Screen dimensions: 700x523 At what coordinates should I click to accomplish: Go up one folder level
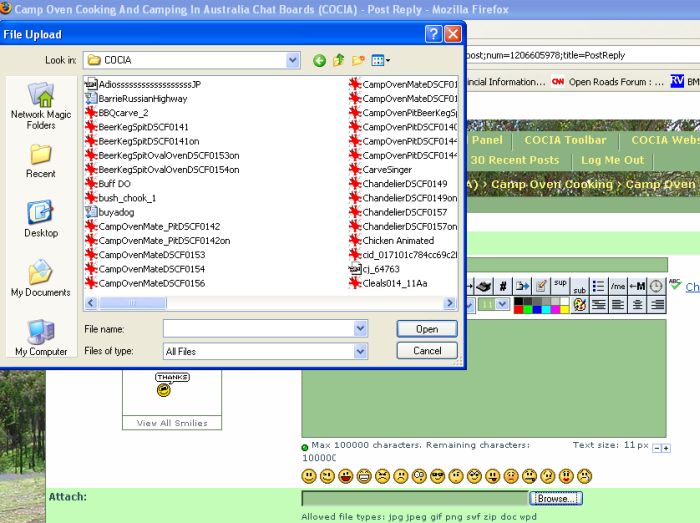[339, 61]
